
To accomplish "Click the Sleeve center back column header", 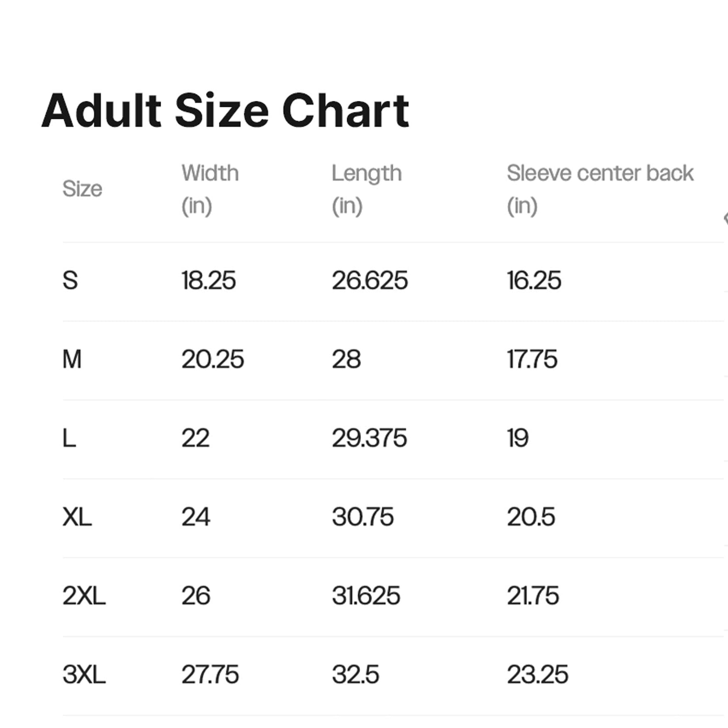I will point(600,189).
